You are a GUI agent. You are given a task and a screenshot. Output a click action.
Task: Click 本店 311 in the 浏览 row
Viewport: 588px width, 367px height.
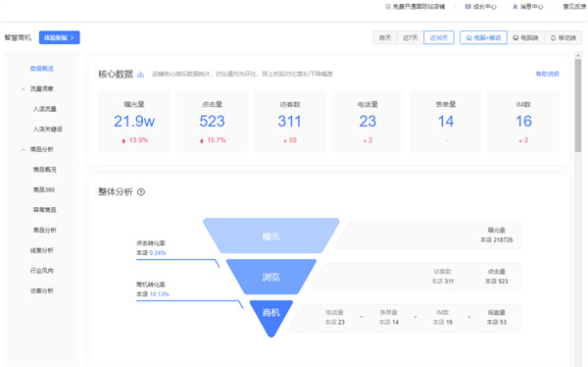coord(443,282)
